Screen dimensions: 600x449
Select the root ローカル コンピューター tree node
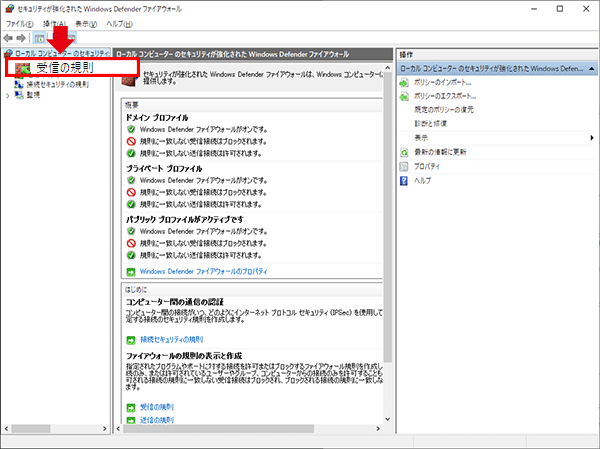point(62,54)
